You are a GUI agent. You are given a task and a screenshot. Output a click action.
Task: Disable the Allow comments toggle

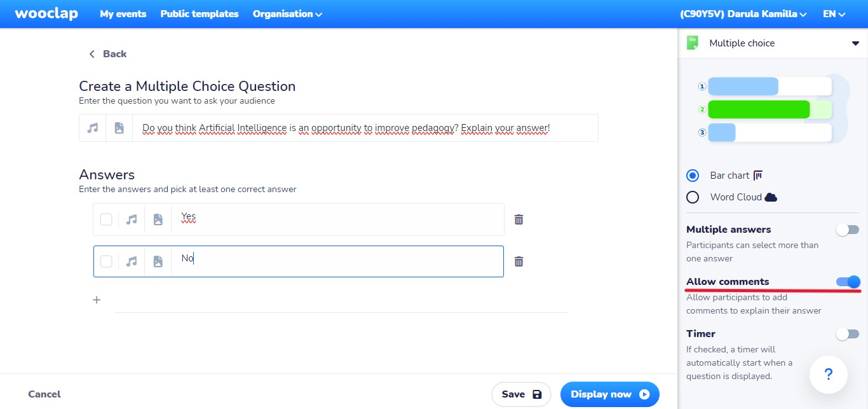tap(848, 282)
